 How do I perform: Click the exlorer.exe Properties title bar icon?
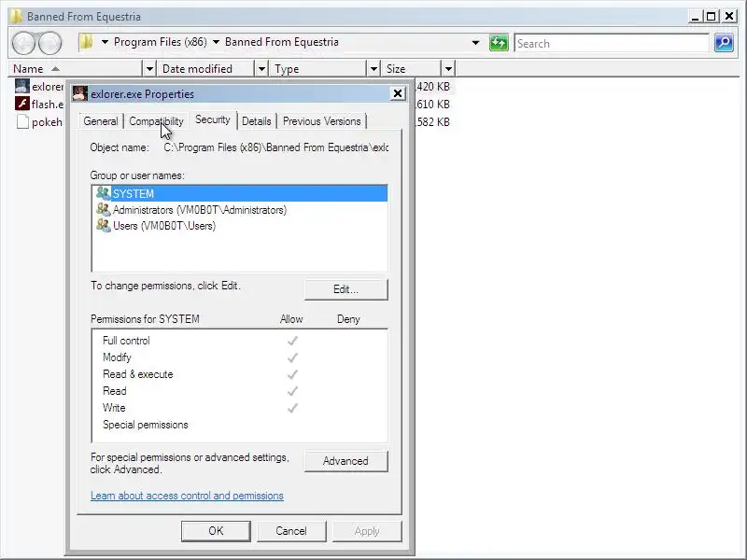80,94
